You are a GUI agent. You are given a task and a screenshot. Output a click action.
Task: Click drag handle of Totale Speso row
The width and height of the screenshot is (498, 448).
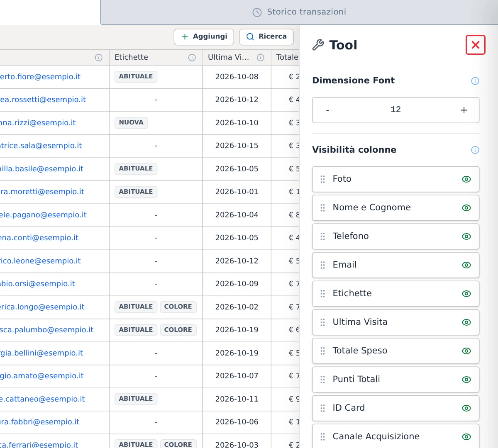pyautogui.click(x=323, y=351)
